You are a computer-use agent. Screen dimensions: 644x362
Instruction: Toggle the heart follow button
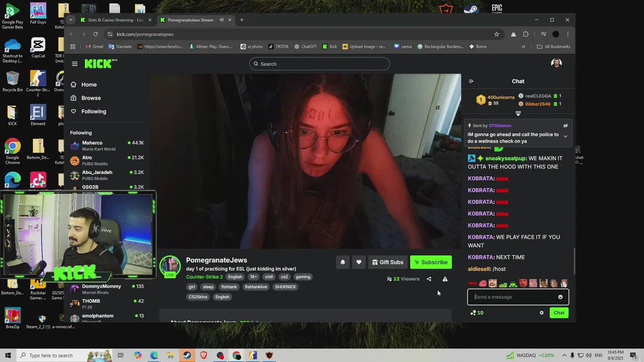point(359,262)
